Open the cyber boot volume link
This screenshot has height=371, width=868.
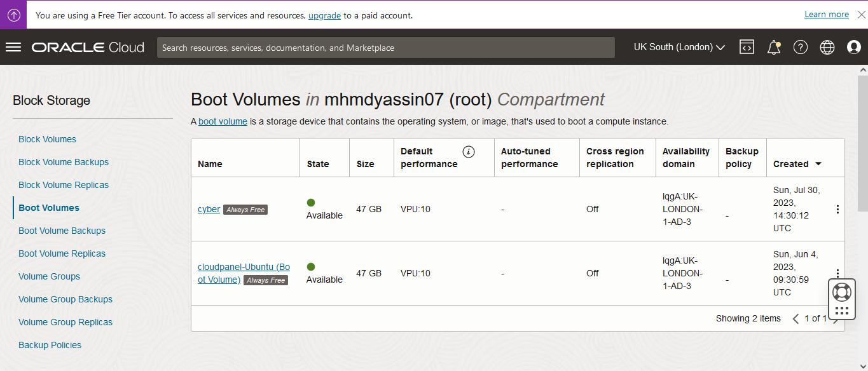(209, 209)
